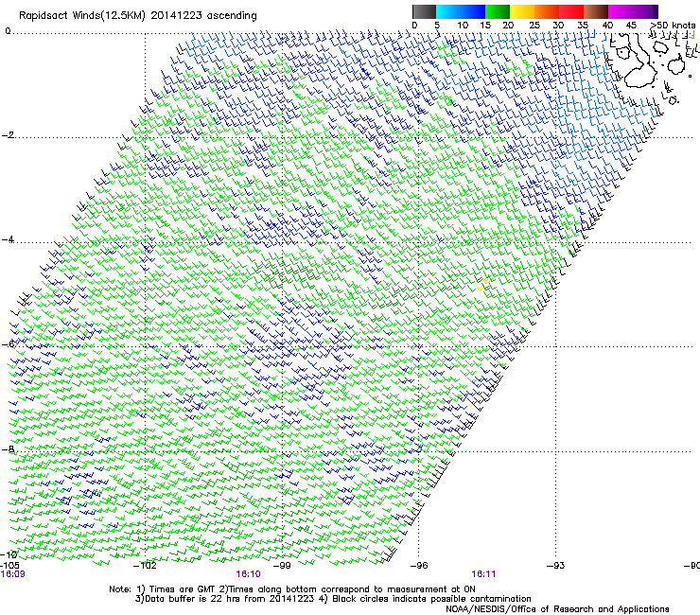
Task: Click the NOAA/NESDIS credit text
Action: tap(557, 609)
